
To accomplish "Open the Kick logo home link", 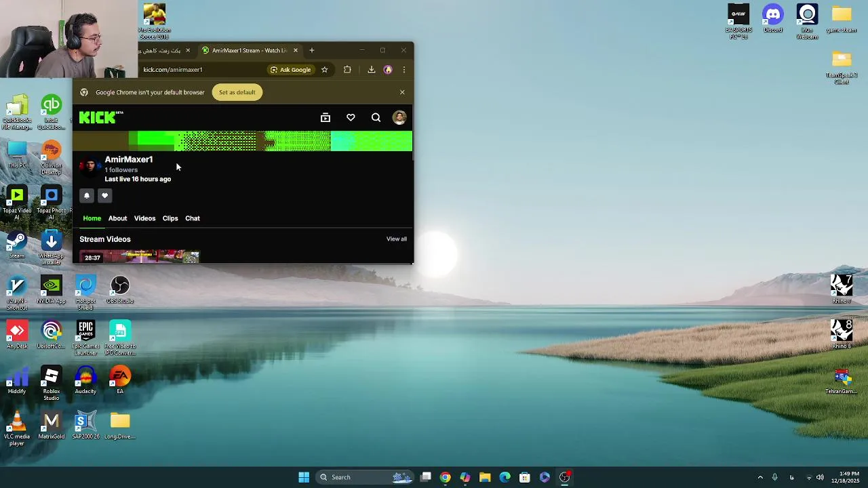I will [101, 117].
